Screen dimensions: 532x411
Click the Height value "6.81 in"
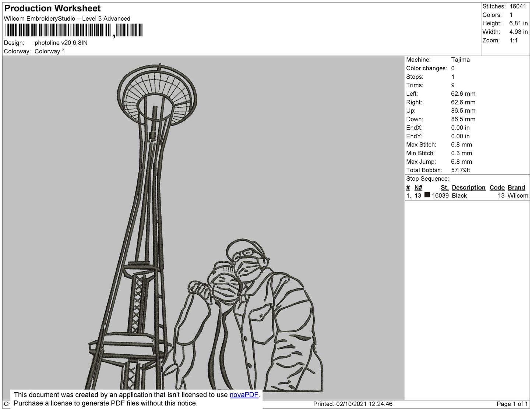click(x=518, y=24)
